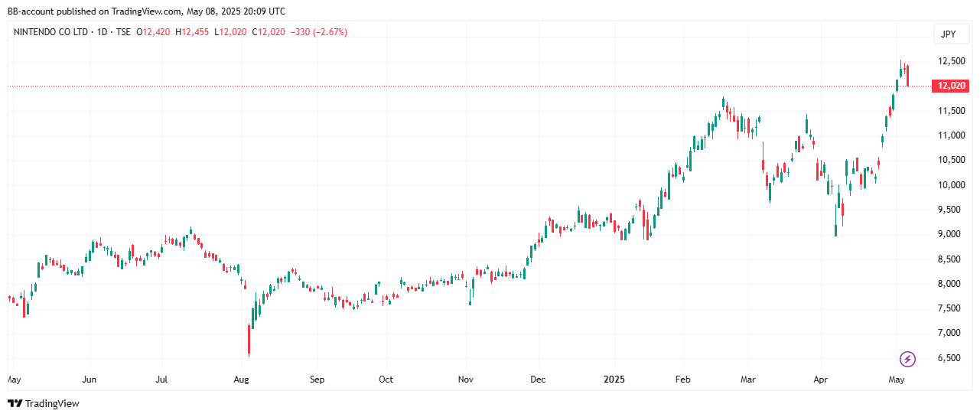This screenshot has height=417, width=980.
Task: Click the published-on TradingView.com header text
Action: (x=146, y=11)
